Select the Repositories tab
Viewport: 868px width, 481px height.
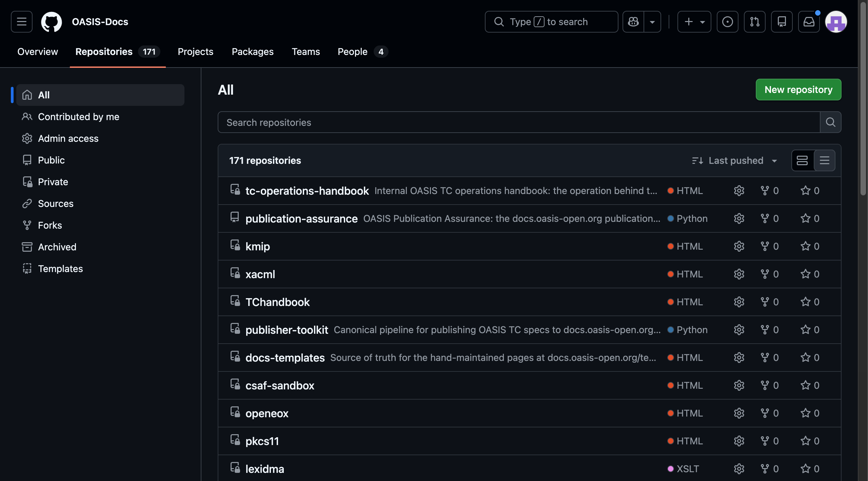[x=118, y=52]
